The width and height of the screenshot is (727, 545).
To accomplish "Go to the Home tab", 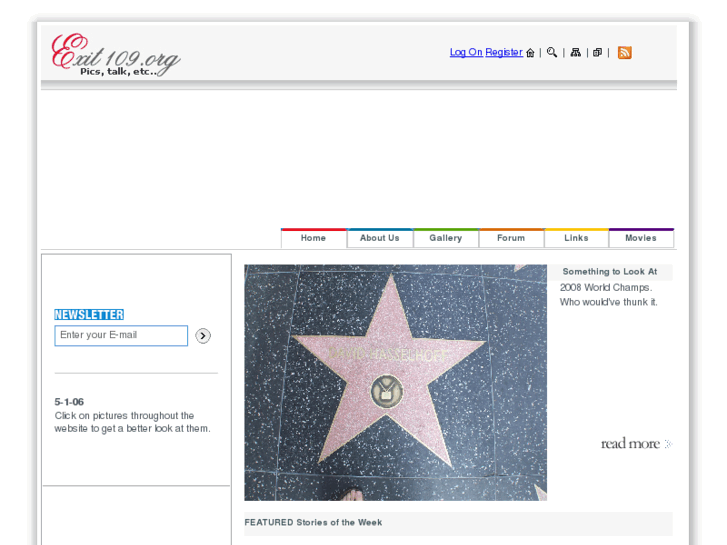I will point(313,238).
